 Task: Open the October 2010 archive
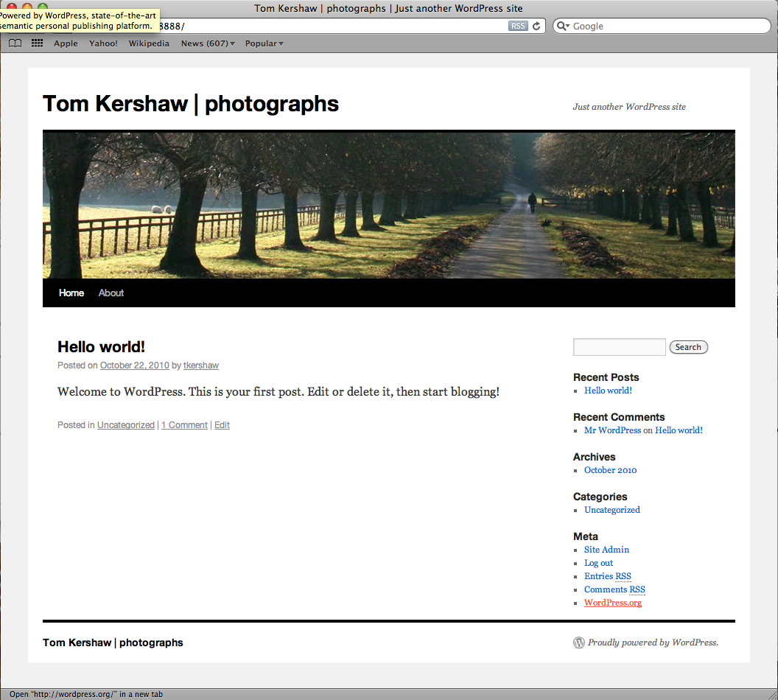click(610, 470)
